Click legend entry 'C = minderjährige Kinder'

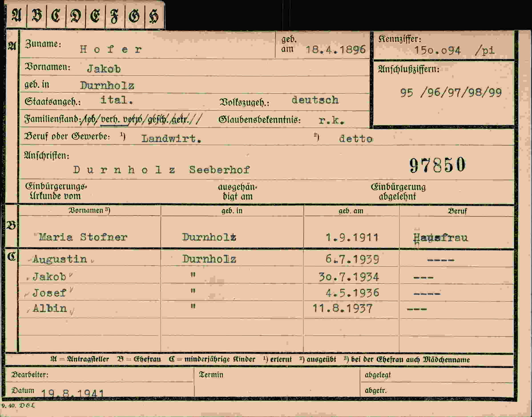point(212,359)
